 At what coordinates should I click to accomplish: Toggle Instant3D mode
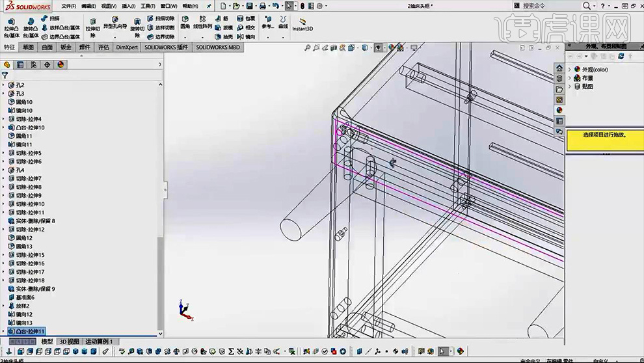click(x=302, y=24)
